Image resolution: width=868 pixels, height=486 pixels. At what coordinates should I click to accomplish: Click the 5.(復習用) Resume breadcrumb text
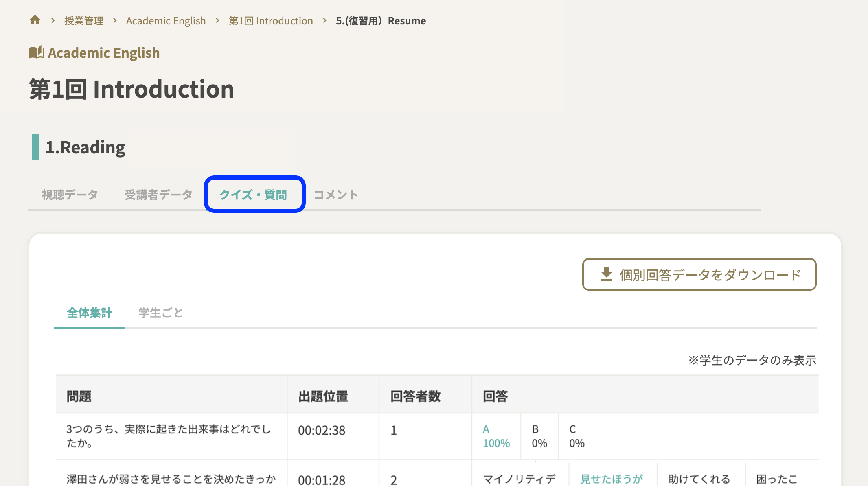point(381,21)
